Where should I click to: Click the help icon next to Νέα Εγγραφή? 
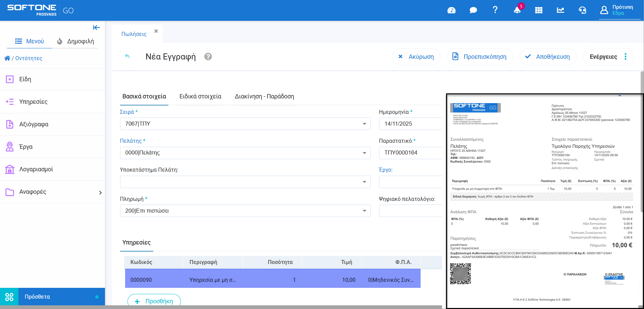tap(208, 57)
